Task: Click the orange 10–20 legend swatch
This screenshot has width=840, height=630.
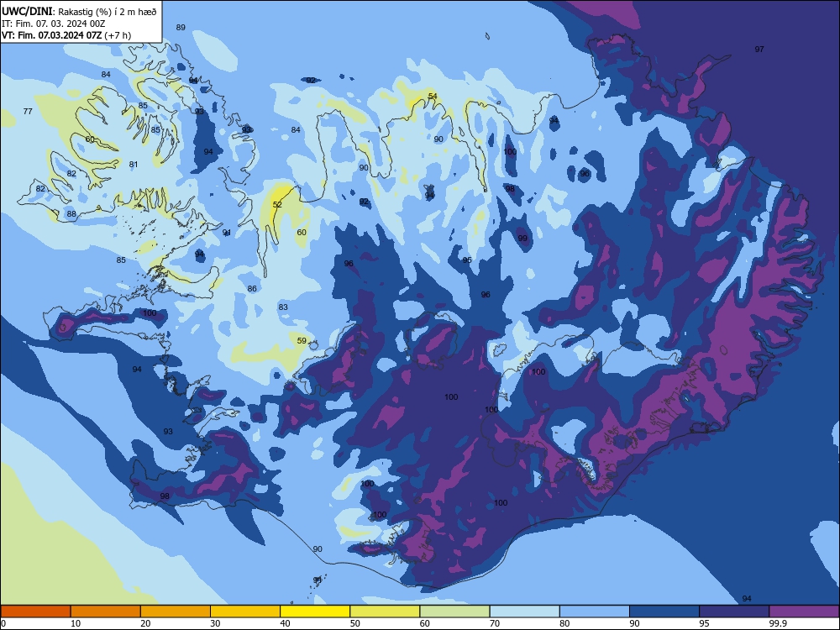Action: coord(106,612)
